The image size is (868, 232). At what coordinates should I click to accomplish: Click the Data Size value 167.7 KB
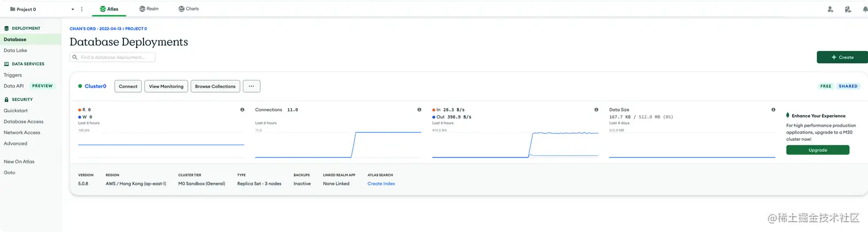622,117
